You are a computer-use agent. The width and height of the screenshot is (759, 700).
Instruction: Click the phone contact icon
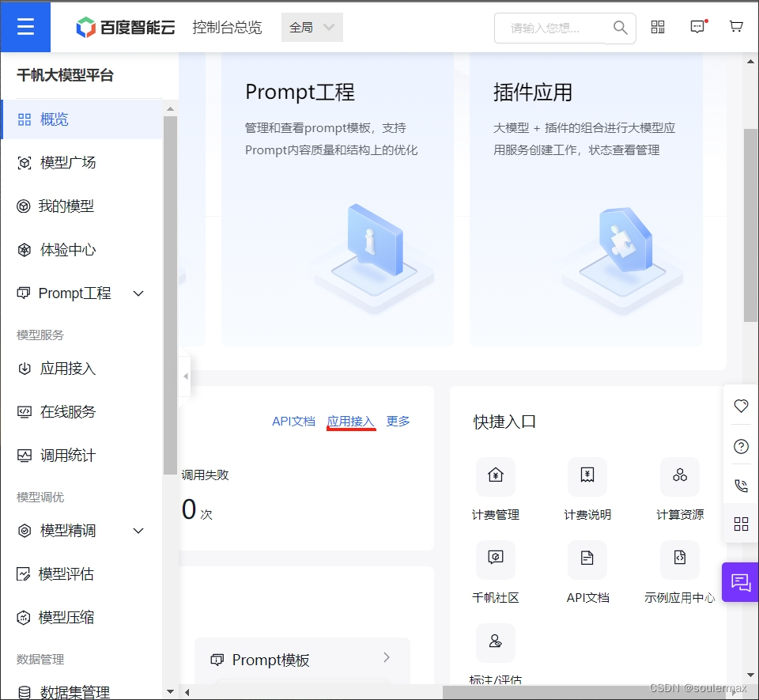[x=741, y=485]
